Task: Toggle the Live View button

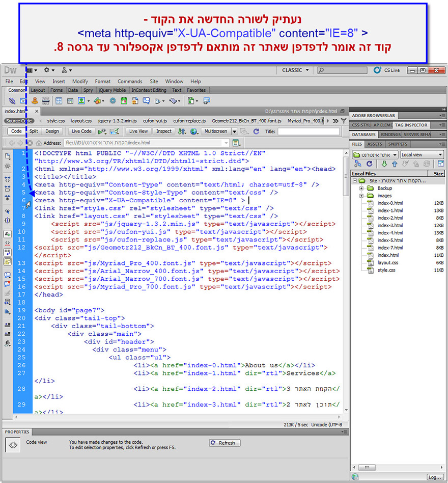Action: [x=138, y=131]
